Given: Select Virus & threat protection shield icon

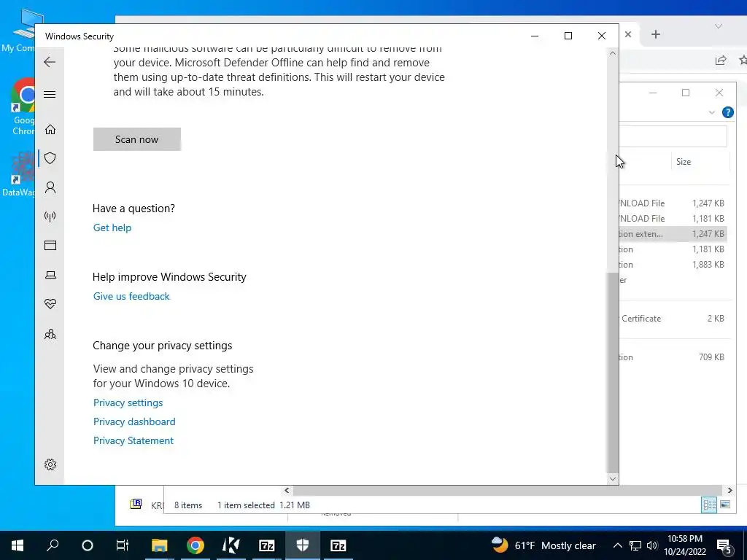Looking at the screenshot, I should pos(50,158).
